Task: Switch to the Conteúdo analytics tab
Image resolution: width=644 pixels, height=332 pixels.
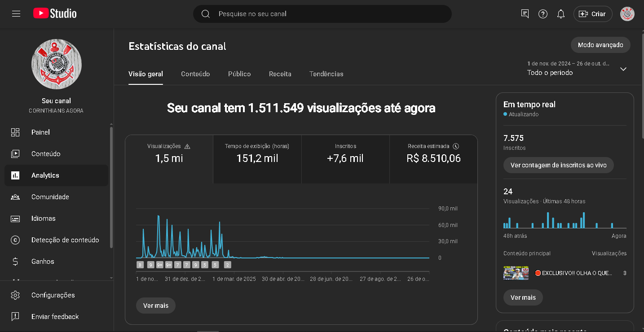Action: point(195,74)
